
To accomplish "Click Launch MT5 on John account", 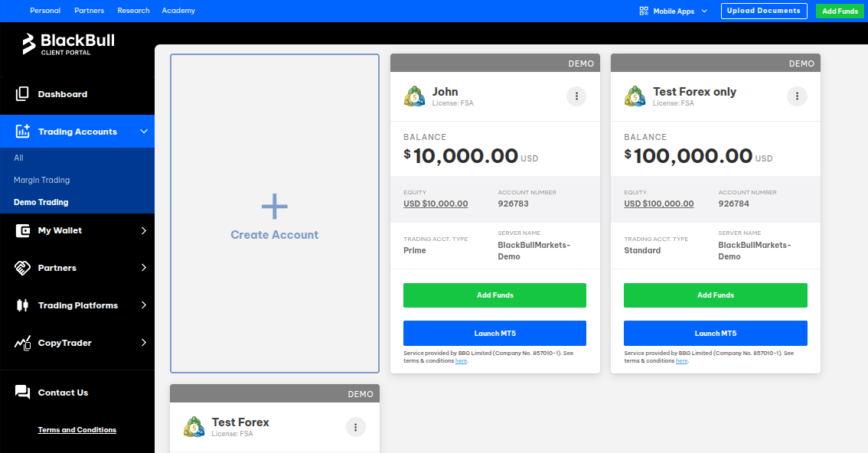I will (x=495, y=334).
